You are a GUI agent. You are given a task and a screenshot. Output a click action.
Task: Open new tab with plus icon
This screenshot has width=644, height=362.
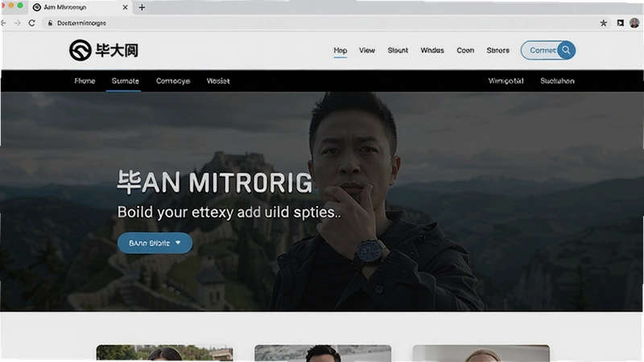(142, 7)
